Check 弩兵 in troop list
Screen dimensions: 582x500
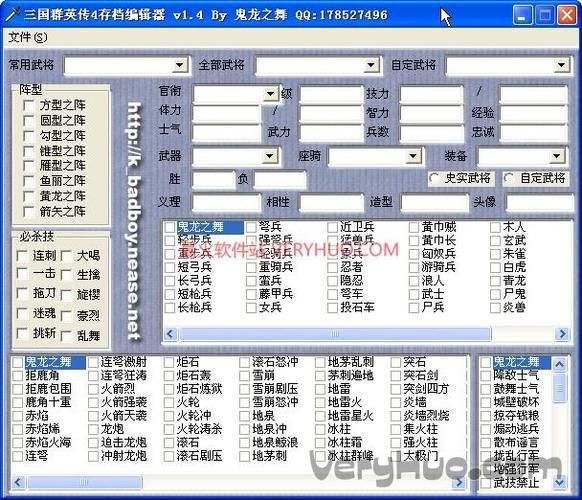251,227
